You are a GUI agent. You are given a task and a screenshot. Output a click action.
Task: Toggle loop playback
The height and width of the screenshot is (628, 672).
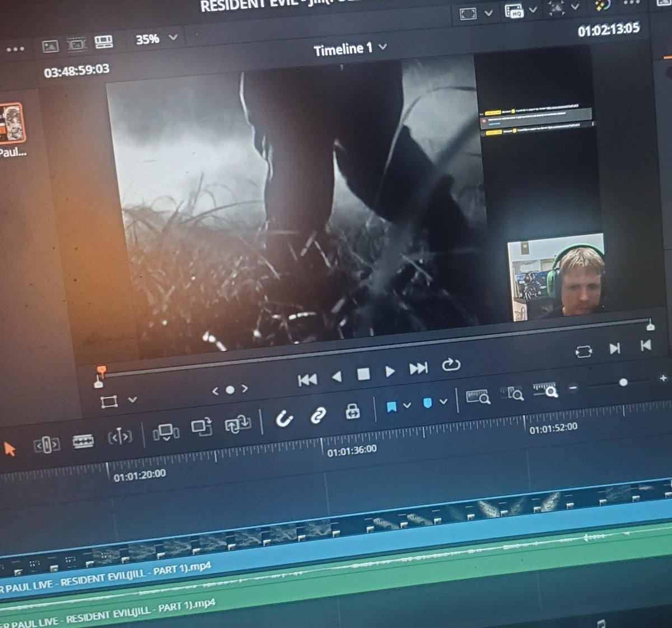pos(451,365)
